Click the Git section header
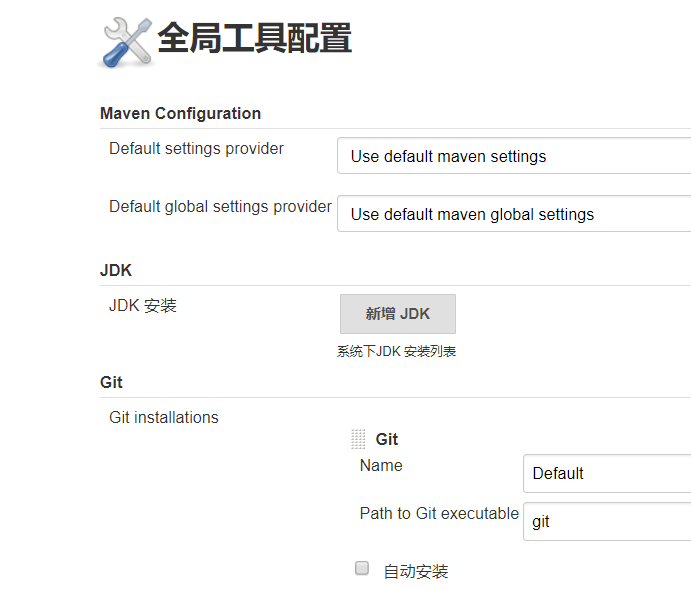Image resolution: width=691 pixels, height=590 pixels. pos(111,382)
